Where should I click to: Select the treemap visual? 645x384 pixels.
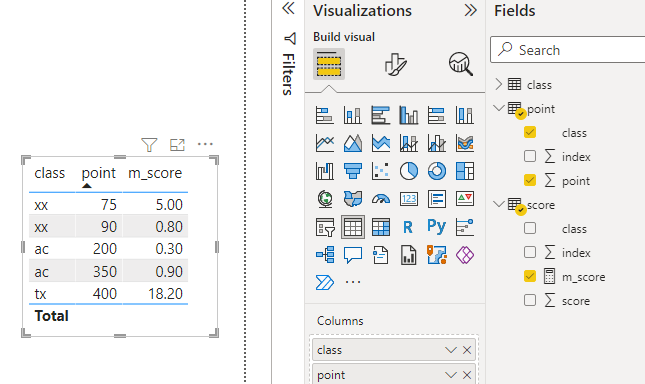pyautogui.click(x=464, y=171)
